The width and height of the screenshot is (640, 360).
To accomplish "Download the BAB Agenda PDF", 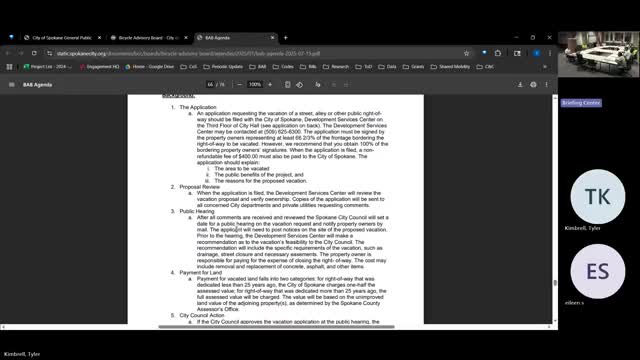I will [x=520, y=84].
